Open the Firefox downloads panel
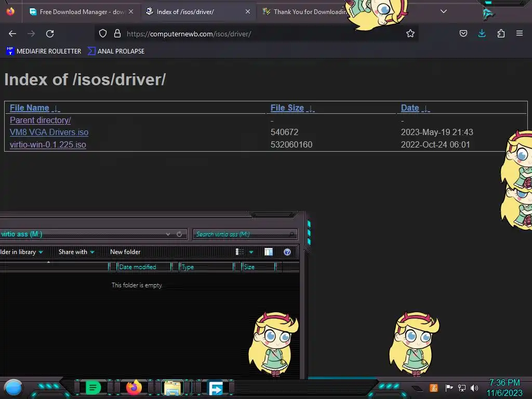Image resolution: width=532 pixels, height=399 pixels. click(x=482, y=33)
